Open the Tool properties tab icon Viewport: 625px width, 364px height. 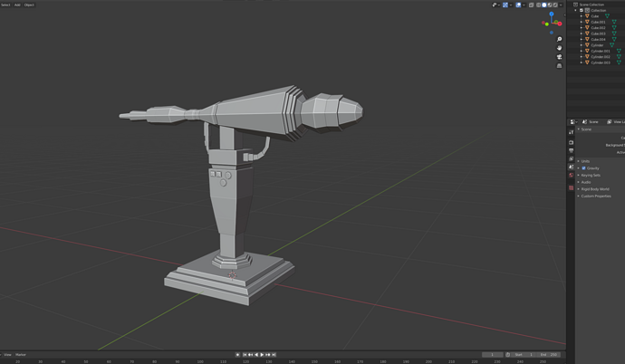click(x=572, y=132)
